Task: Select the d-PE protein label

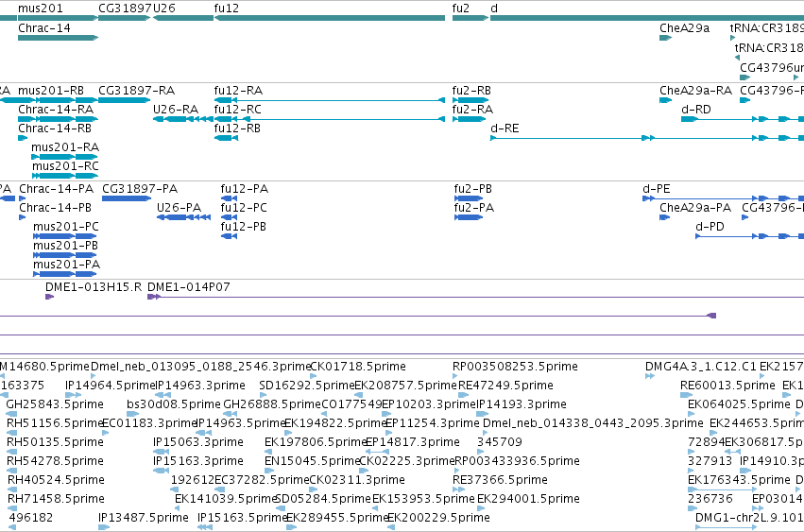Action: (x=657, y=189)
